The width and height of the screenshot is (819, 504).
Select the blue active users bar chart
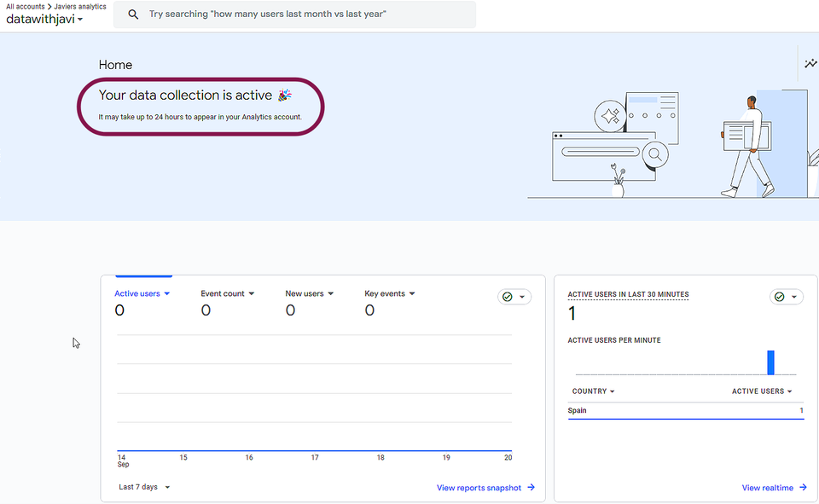(770, 362)
